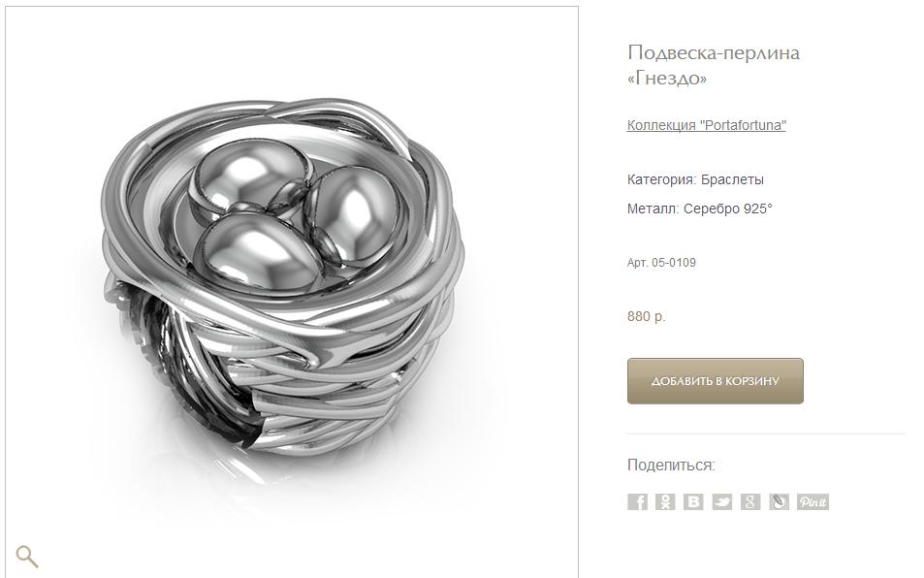
Task: Click the «Гнездо» word in the title
Action: (667, 79)
